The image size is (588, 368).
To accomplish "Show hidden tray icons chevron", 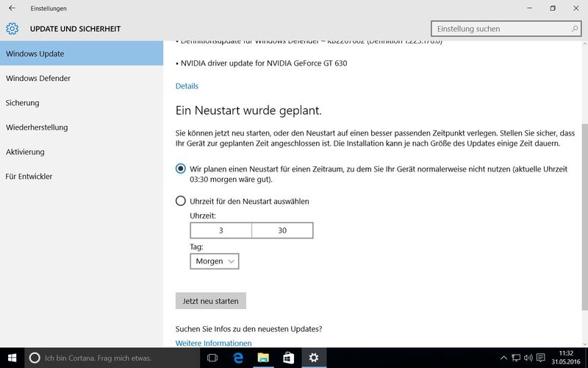I will pyautogui.click(x=503, y=358).
